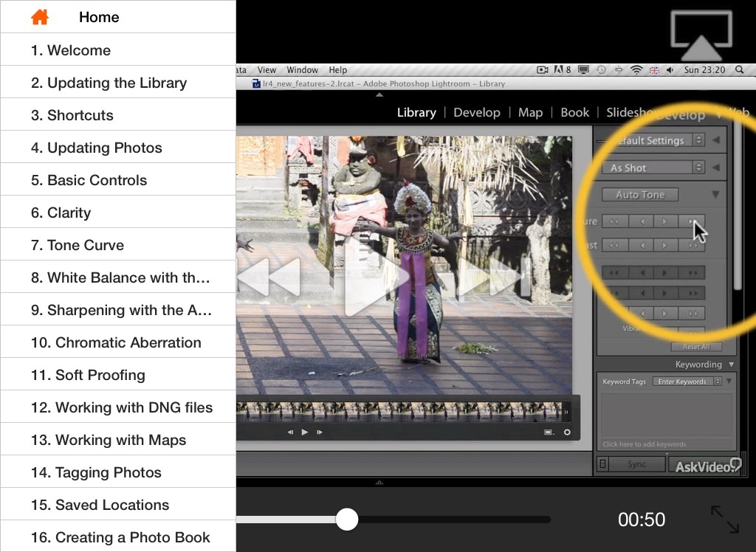Click the Spotlight search magnifier icon
This screenshot has height=552, width=756.
[739, 70]
